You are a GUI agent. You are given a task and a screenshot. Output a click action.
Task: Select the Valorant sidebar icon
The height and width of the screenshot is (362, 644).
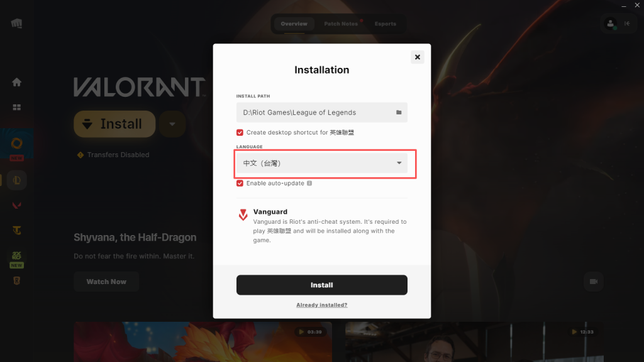point(16,206)
